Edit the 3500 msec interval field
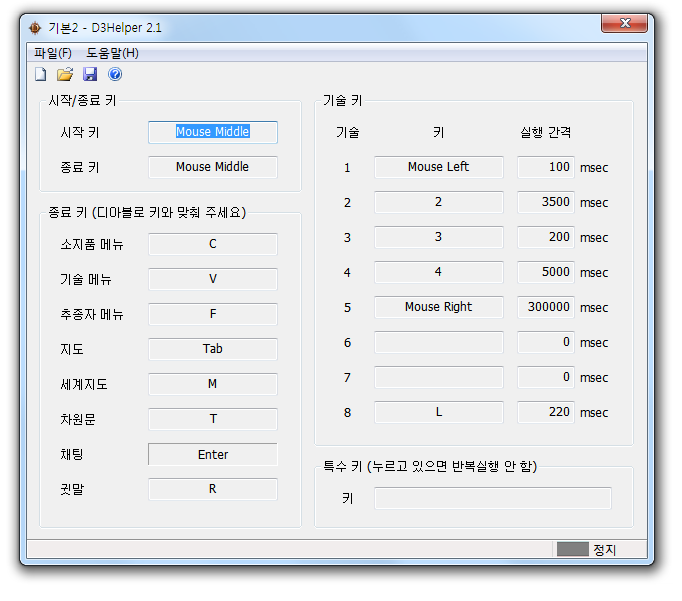 [x=546, y=202]
